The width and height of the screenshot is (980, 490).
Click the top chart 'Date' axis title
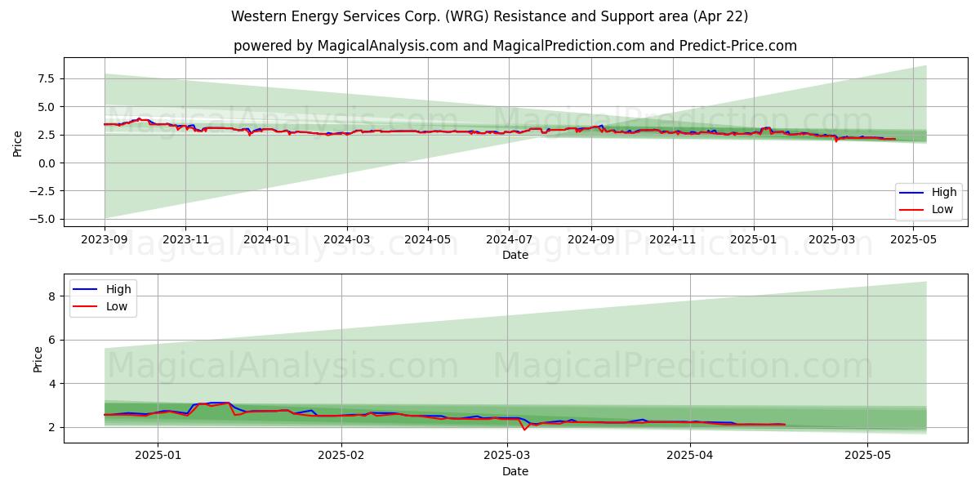point(515,256)
